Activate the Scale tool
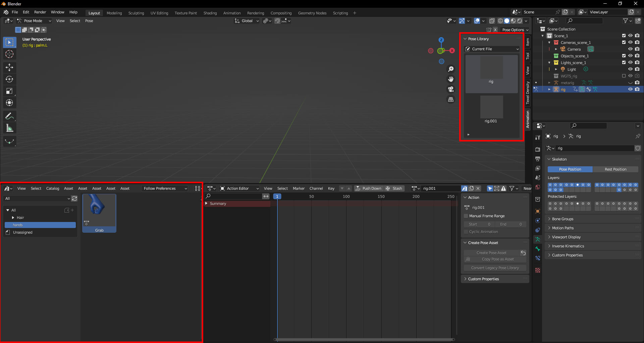Viewport: 644px width, 343px height. [9, 91]
